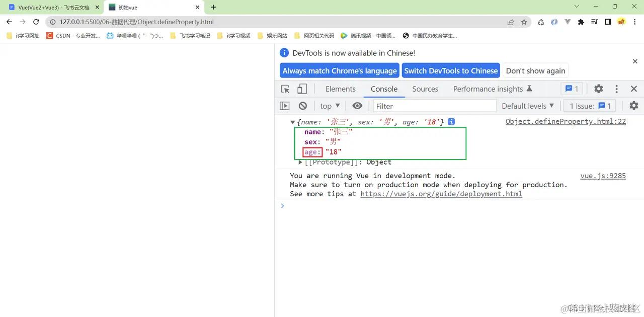Open the 网页相关代码 bookmark folder
Image resolution: width=644 pixels, height=317 pixels.
pos(314,36)
